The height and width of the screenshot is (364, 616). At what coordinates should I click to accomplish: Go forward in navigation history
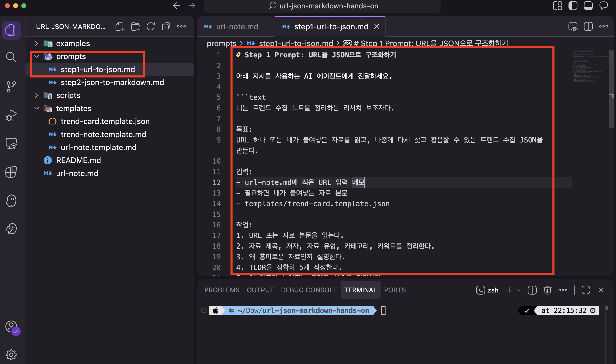click(192, 6)
